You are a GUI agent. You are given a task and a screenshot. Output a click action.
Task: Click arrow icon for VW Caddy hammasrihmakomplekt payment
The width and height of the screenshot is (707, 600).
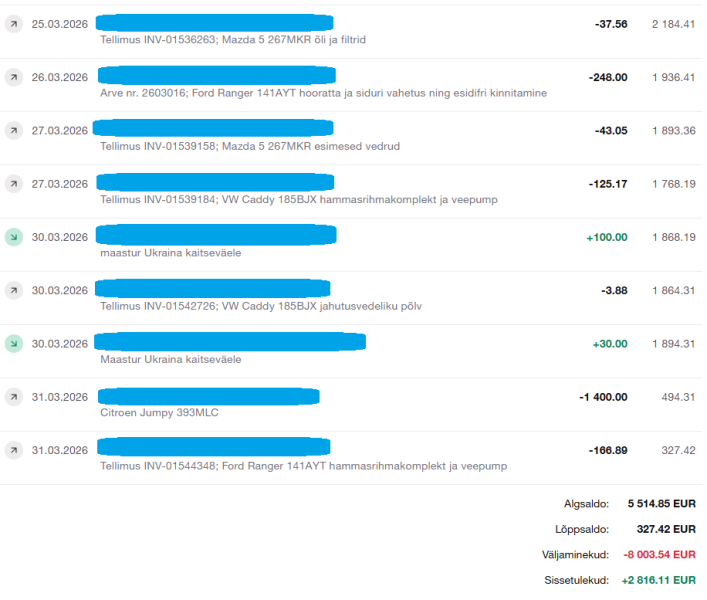point(13,184)
